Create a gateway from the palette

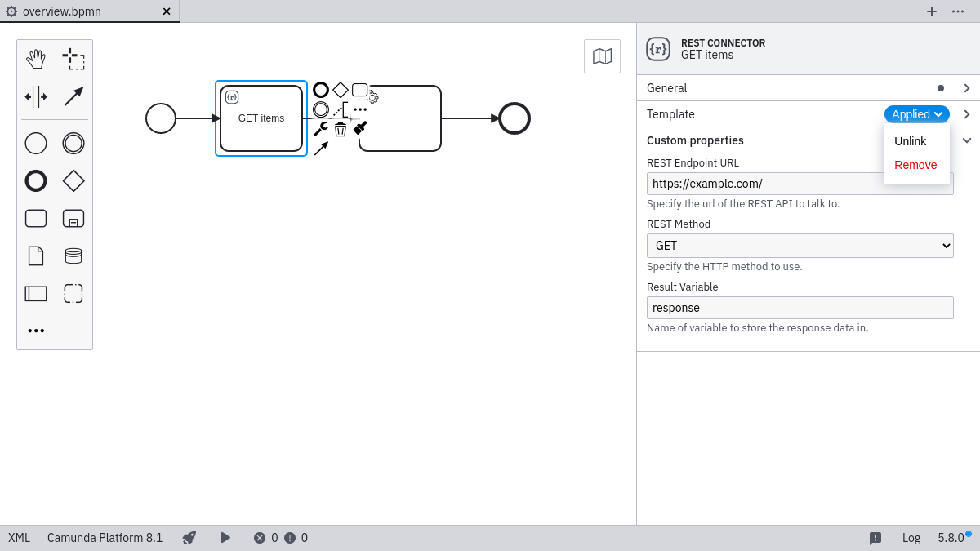click(73, 180)
